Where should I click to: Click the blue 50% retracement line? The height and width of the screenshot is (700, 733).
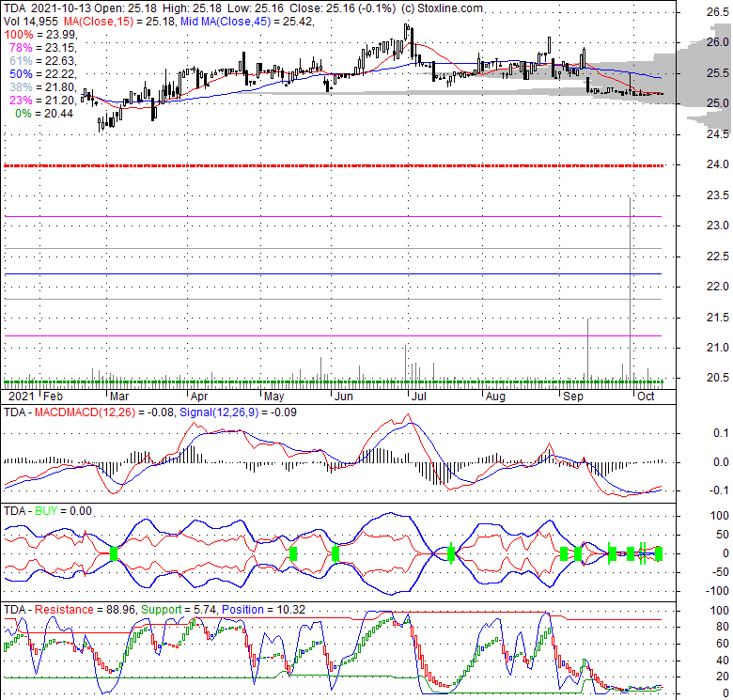(333, 273)
